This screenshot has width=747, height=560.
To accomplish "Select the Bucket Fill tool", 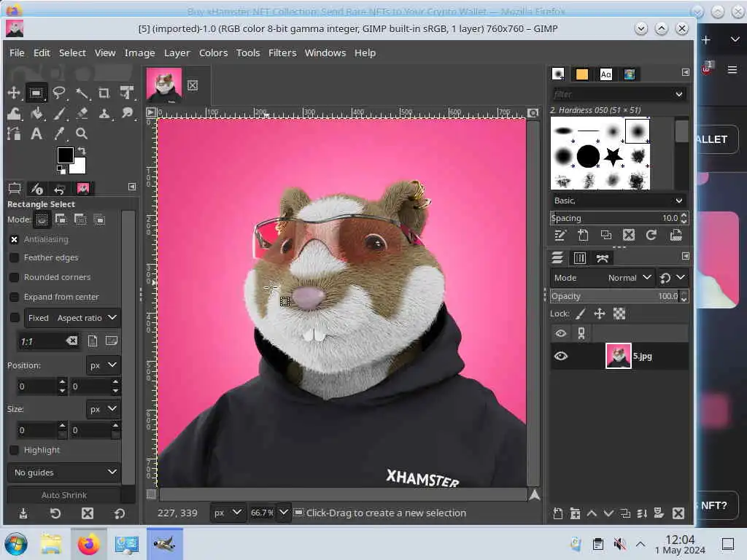I will (36, 113).
